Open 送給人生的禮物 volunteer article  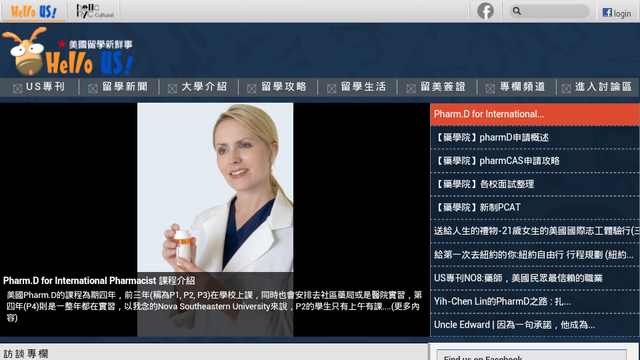534,231
